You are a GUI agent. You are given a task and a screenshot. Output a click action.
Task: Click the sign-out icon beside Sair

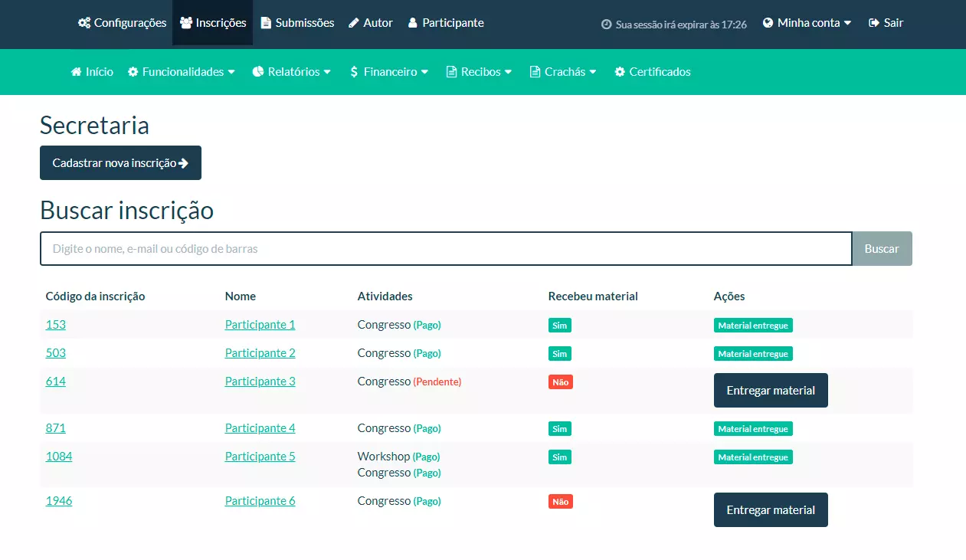click(x=874, y=23)
